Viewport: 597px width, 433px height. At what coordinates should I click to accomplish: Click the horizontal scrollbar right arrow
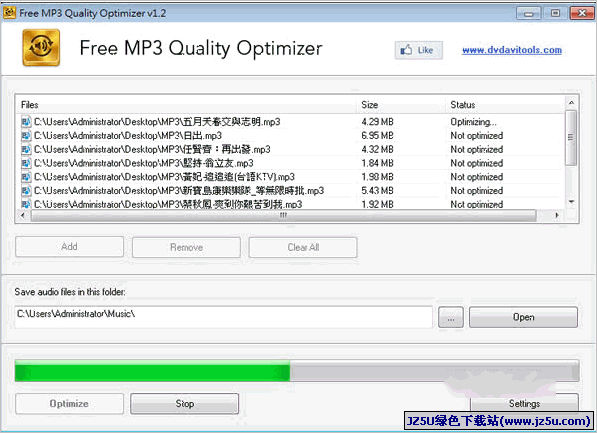557,215
